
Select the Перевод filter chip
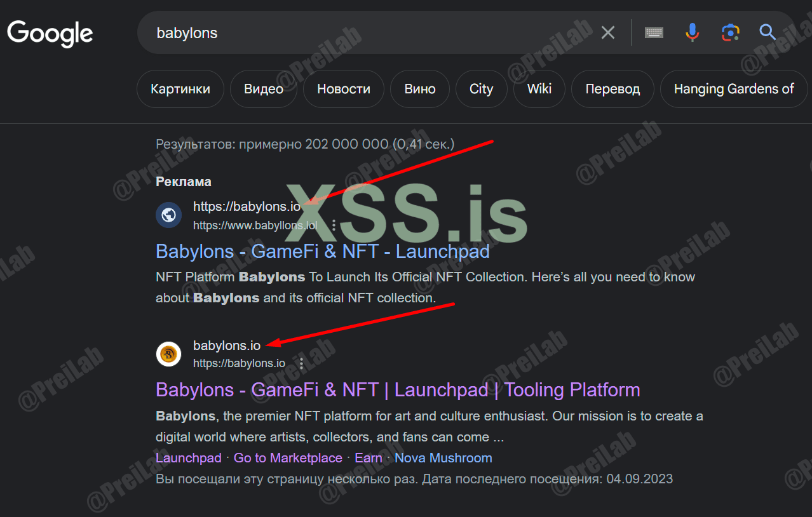coord(612,89)
